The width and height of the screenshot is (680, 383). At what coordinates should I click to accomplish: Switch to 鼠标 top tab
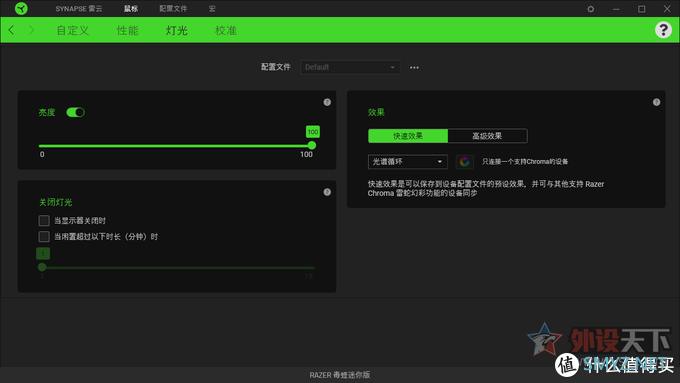click(x=131, y=9)
